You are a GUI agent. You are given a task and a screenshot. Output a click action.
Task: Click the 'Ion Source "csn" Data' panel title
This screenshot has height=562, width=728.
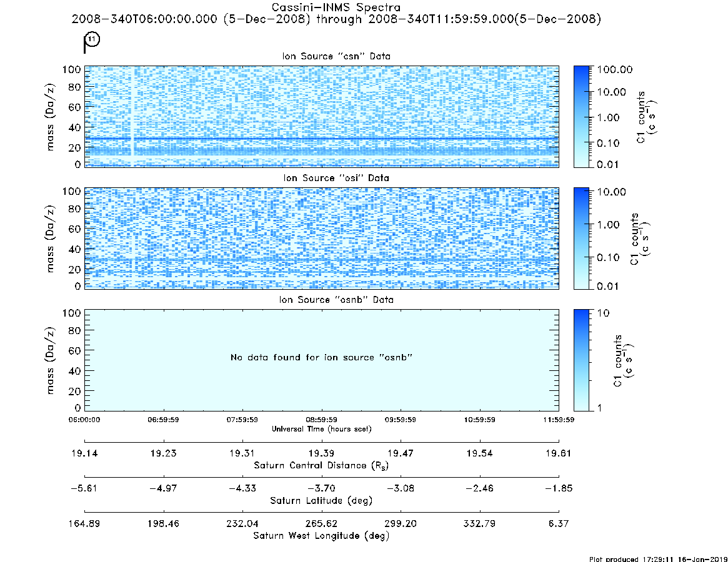pos(336,56)
